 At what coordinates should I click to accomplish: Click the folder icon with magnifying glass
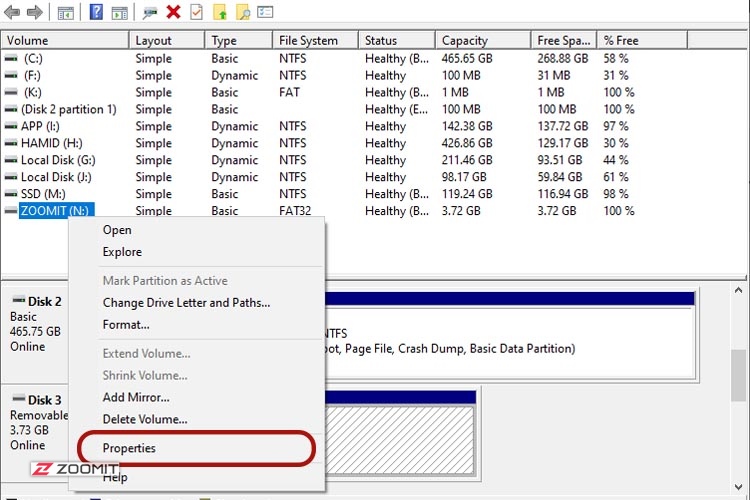point(243,13)
